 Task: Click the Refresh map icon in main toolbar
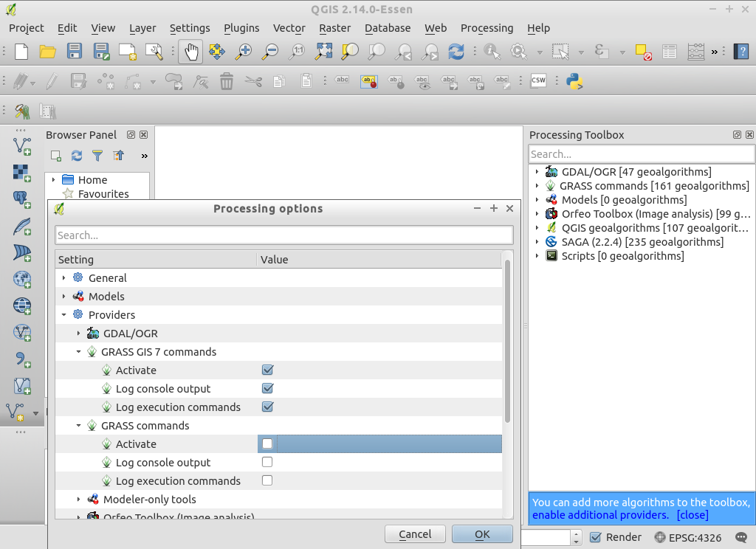[456, 51]
